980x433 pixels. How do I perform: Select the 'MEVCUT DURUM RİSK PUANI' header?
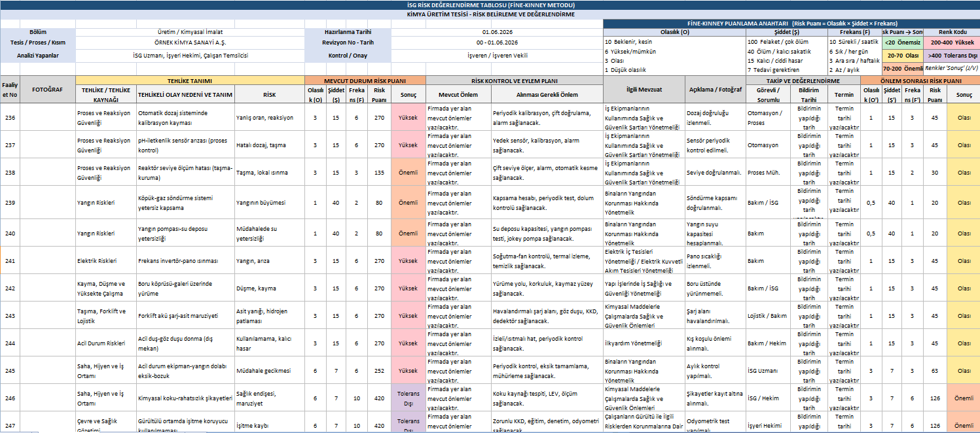(x=365, y=80)
